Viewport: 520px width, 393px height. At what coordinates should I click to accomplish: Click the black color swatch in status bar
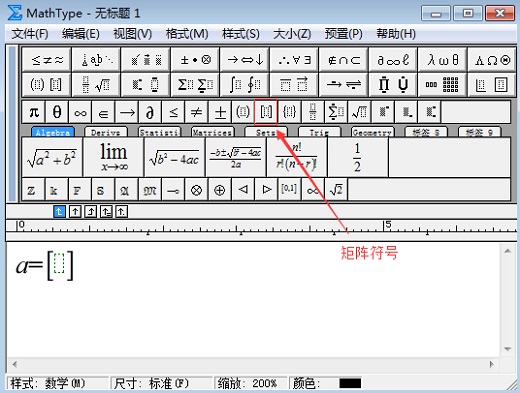[350, 383]
